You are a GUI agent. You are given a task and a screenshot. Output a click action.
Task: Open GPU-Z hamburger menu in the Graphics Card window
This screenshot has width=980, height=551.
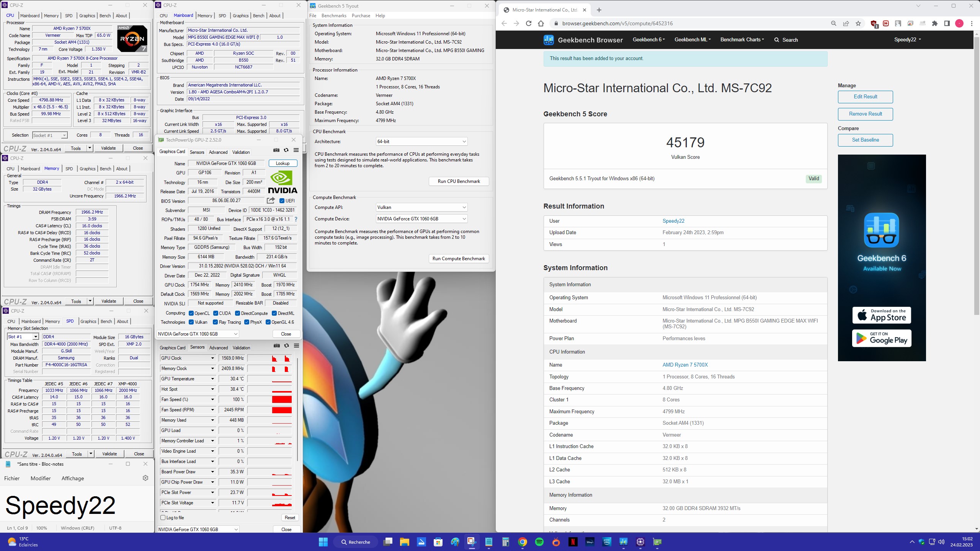tap(296, 150)
